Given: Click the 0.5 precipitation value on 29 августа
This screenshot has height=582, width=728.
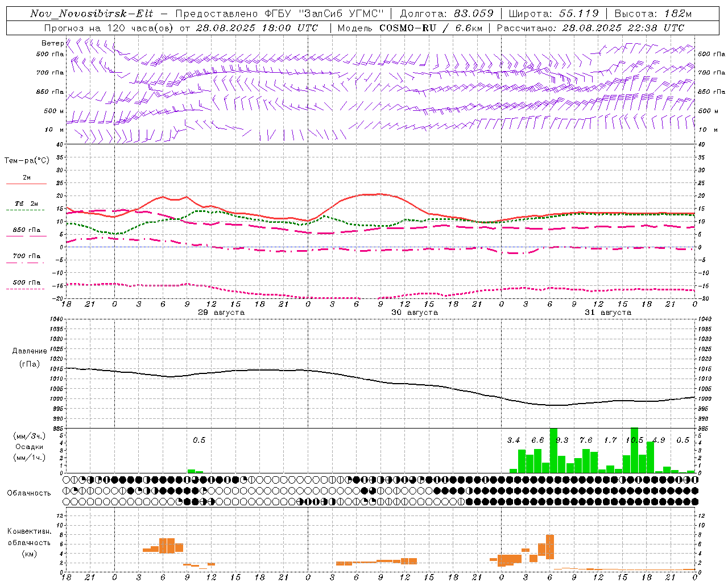Looking at the screenshot, I should pyautogui.click(x=199, y=440).
